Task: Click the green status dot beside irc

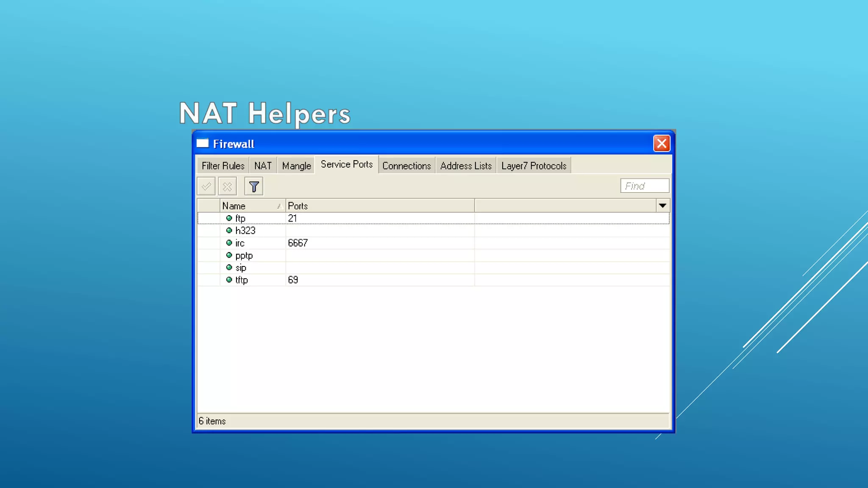Action: (x=229, y=243)
